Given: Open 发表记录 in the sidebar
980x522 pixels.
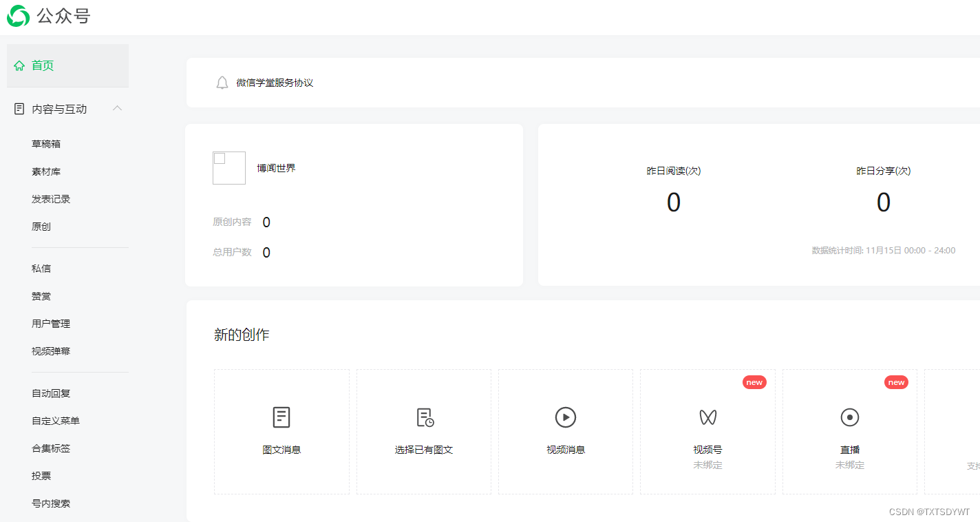Looking at the screenshot, I should 51,199.
